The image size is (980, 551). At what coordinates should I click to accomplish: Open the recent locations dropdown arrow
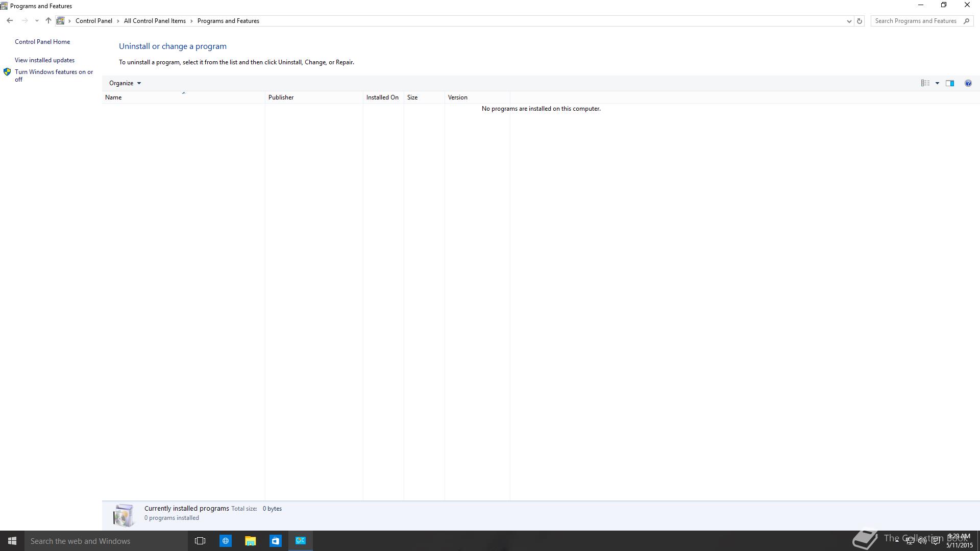point(37,21)
